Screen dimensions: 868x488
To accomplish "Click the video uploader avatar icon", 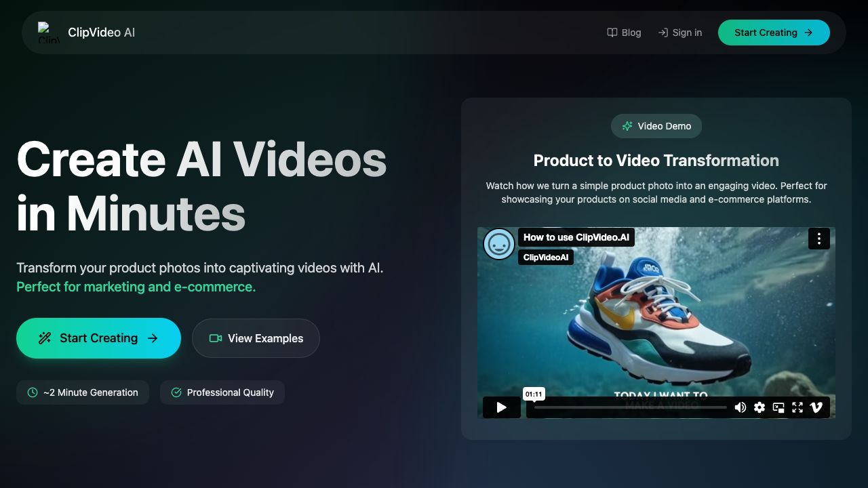I will pos(499,244).
